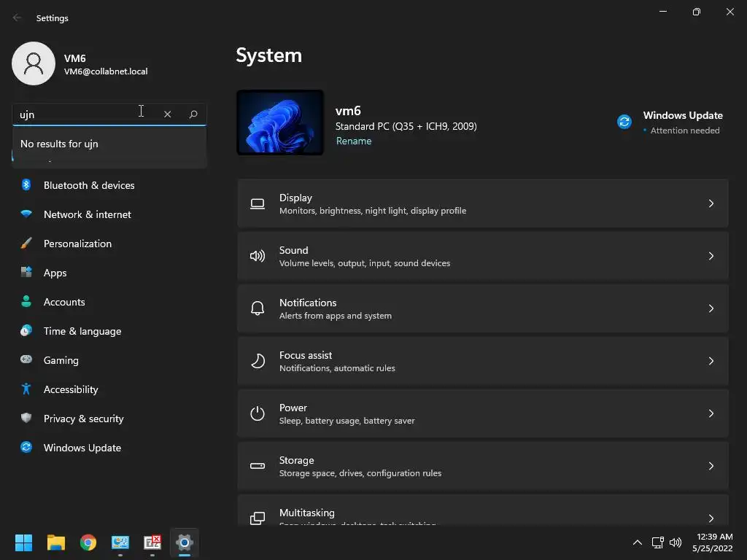Expand the Storage settings chevron
Screen dimensions: 747x560
(711, 466)
